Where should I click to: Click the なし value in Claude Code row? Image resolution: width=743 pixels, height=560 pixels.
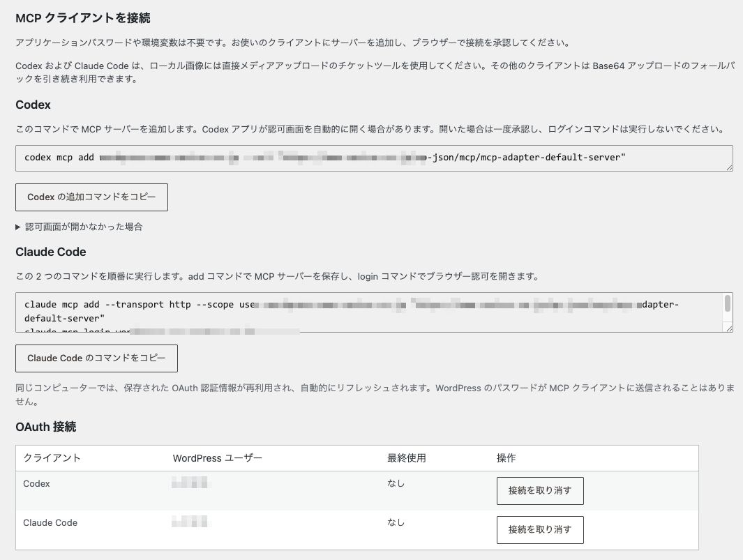pos(396,522)
